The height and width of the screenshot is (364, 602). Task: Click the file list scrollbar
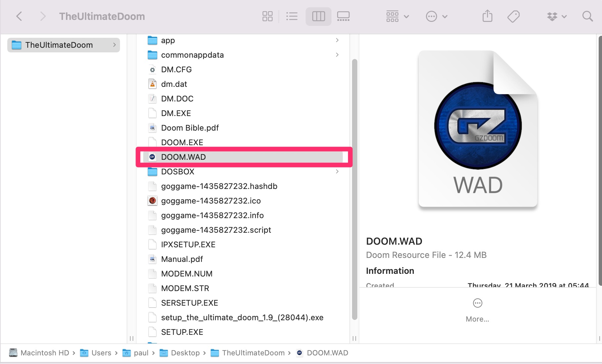click(x=354, y=189)
